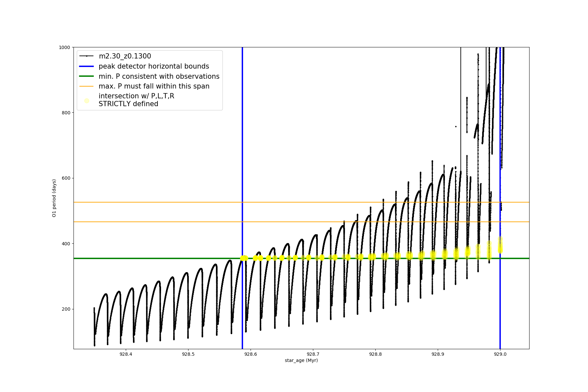Click the "O1 period (days)" y-axis label
This screenshot has height=392, width=588.
(54, 198)
